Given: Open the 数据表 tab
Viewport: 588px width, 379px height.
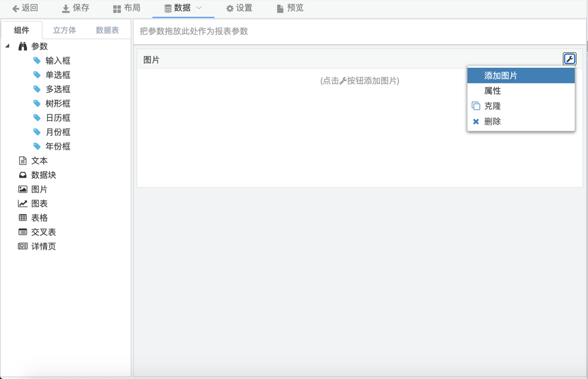Looking at the screenshot, I should point(107,30).
